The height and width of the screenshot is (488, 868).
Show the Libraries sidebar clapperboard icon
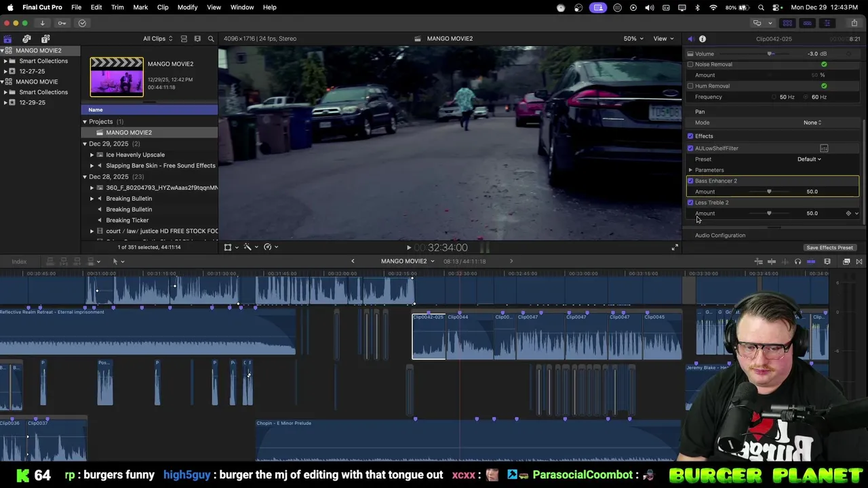(x=7, y=39)
